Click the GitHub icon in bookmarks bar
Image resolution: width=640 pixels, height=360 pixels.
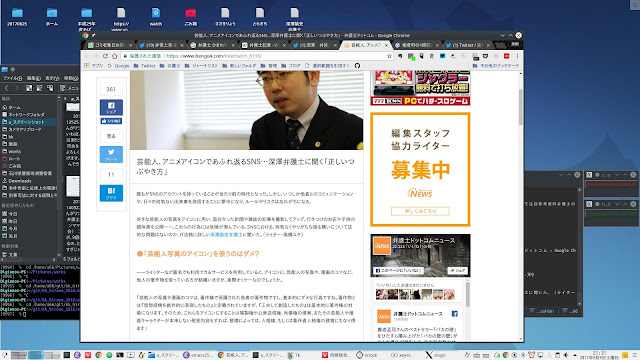357,65
